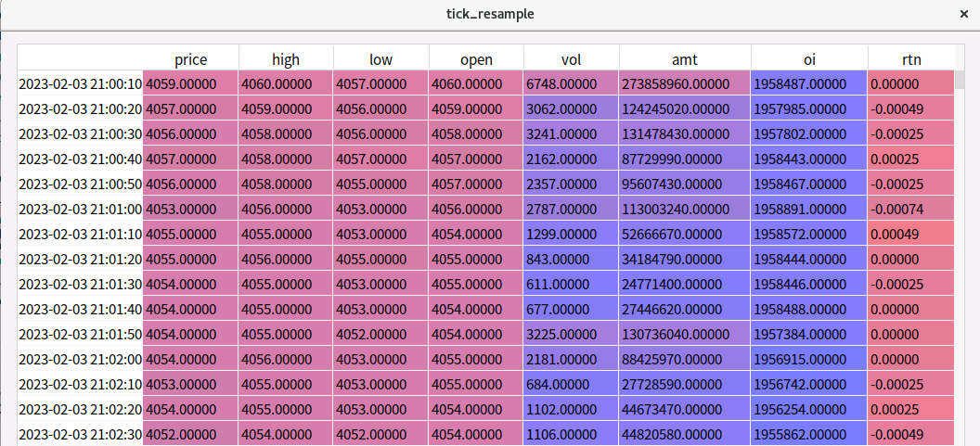
Task: Select oi cell 1958487.00000
Action: coord(809,83)
